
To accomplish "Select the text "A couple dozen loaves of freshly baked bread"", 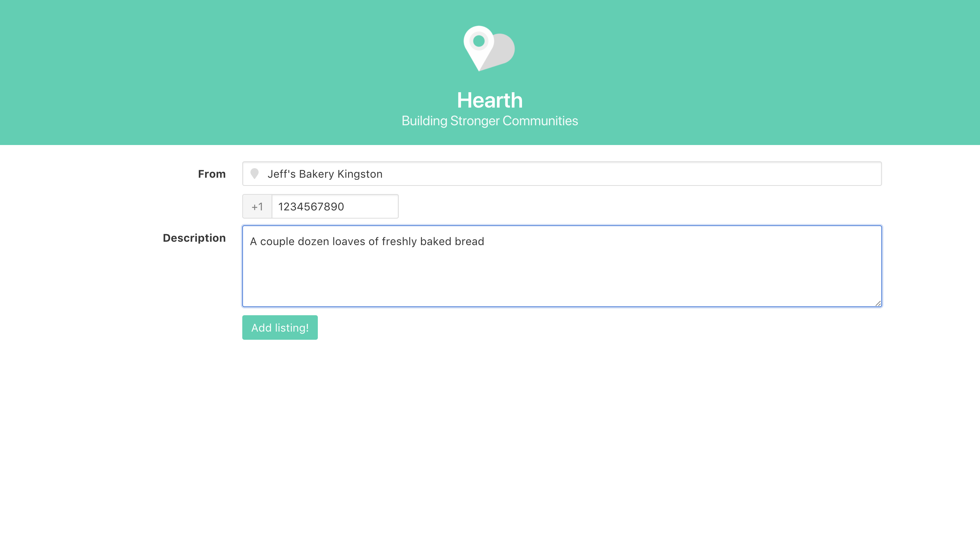I will click(367, 241).
